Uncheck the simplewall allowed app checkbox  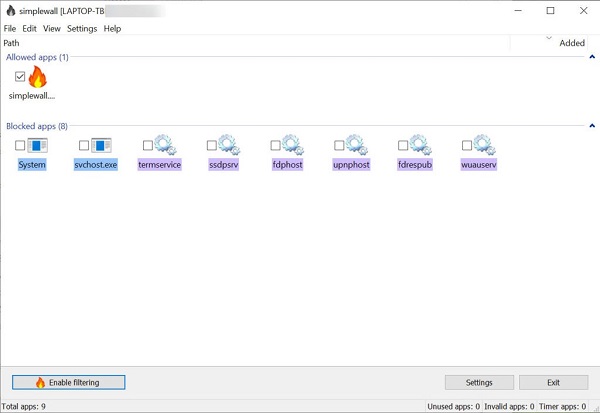coord(20,77)
